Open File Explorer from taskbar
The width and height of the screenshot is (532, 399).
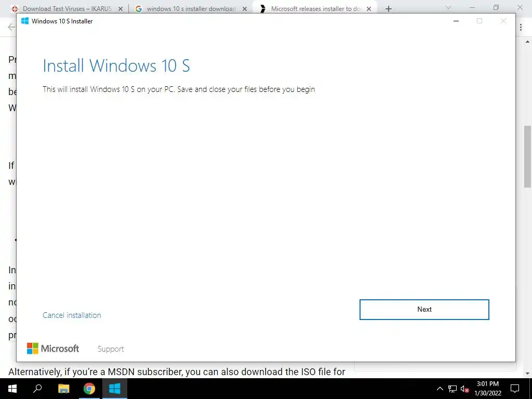click(x=63, y=389)
